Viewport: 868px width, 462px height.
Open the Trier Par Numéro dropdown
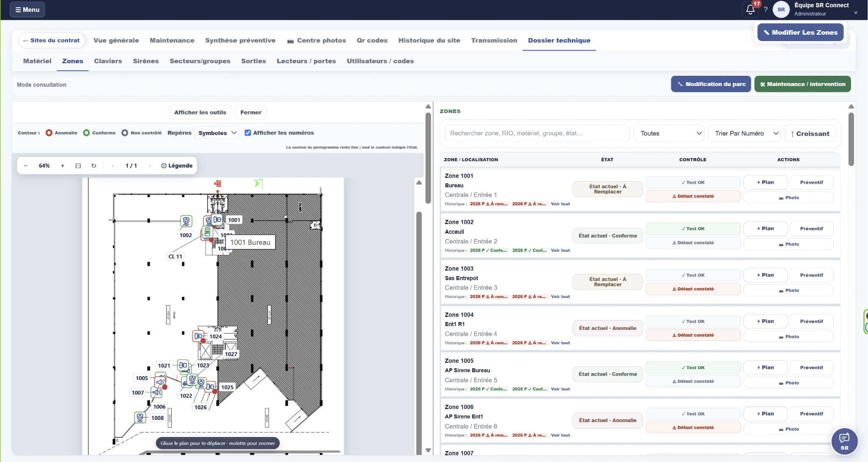pos(745,133)
